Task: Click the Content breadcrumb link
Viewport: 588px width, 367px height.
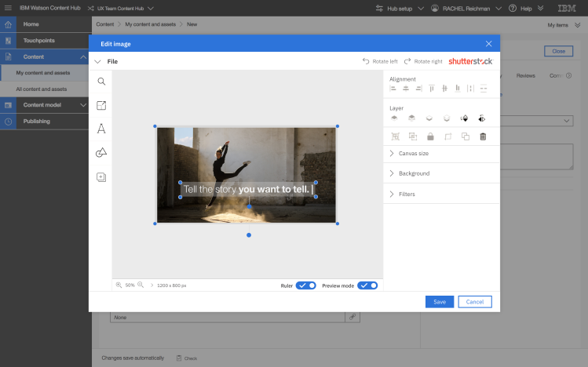Action: (105, 24)
